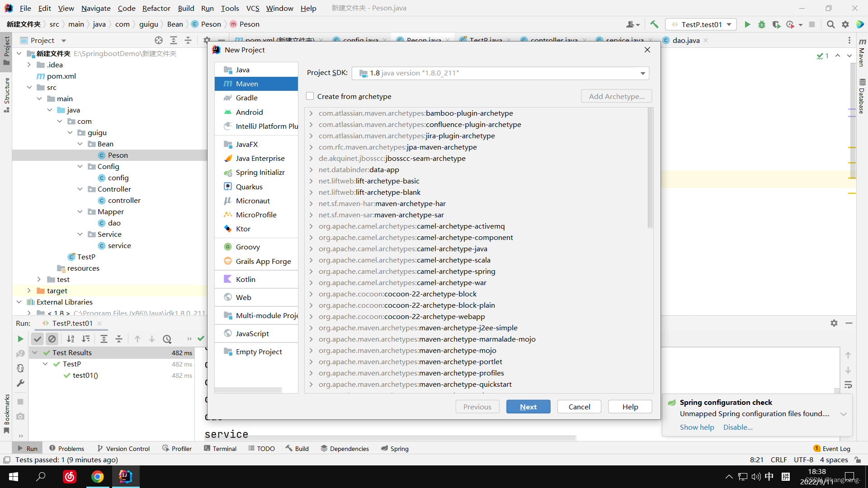Expand the maven-archetype-quickstart entry
The image size is (868, 488).
click(311, 385)
